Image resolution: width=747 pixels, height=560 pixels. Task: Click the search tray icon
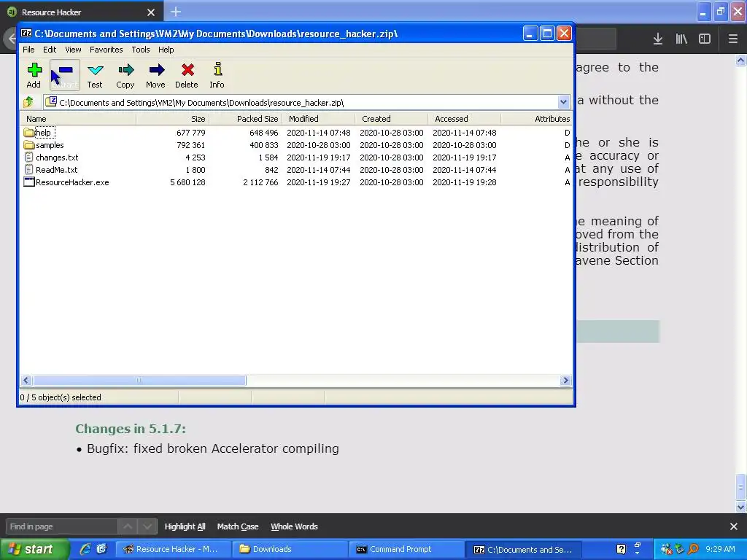pyautogui.click(x=693, y=549)
